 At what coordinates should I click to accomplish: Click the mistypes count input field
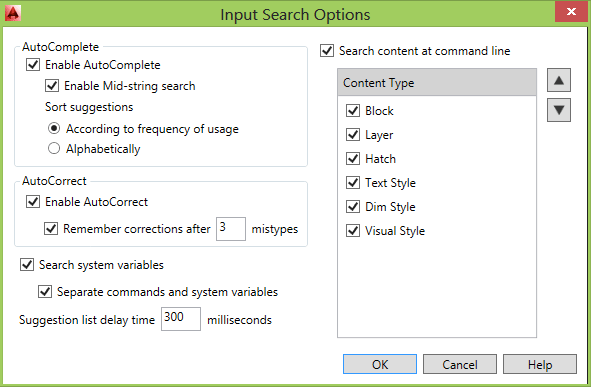231,228
